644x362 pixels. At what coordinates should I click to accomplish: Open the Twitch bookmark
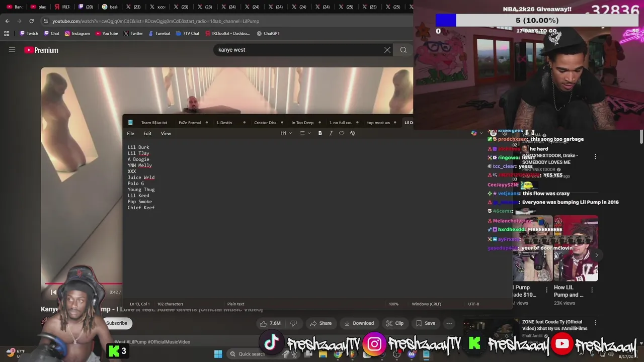coord(29,34)
